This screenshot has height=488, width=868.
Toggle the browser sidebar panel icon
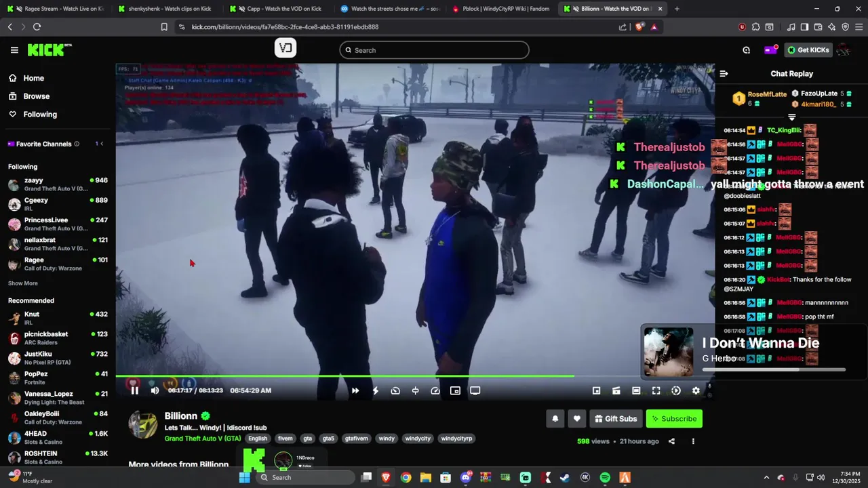click(x=804, y=27)
